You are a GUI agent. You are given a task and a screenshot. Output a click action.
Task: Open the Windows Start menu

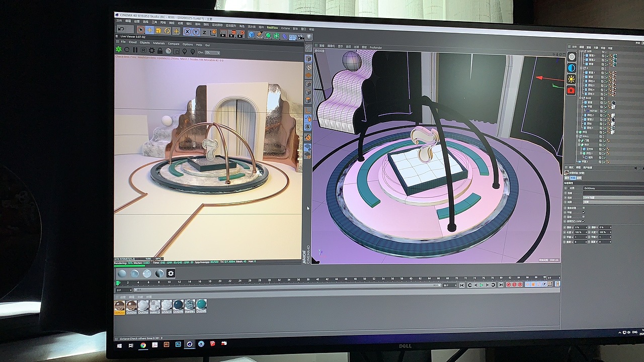pos(120,345)
